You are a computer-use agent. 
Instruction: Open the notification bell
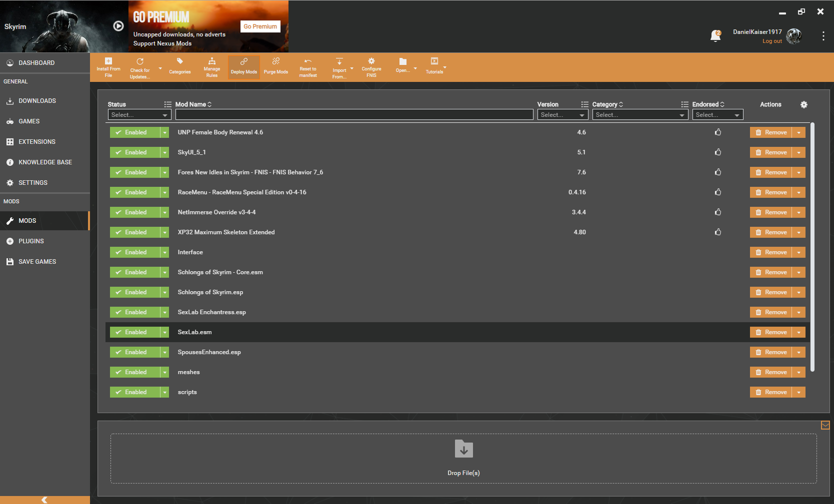pyautogui.click(x=715, y=35)
